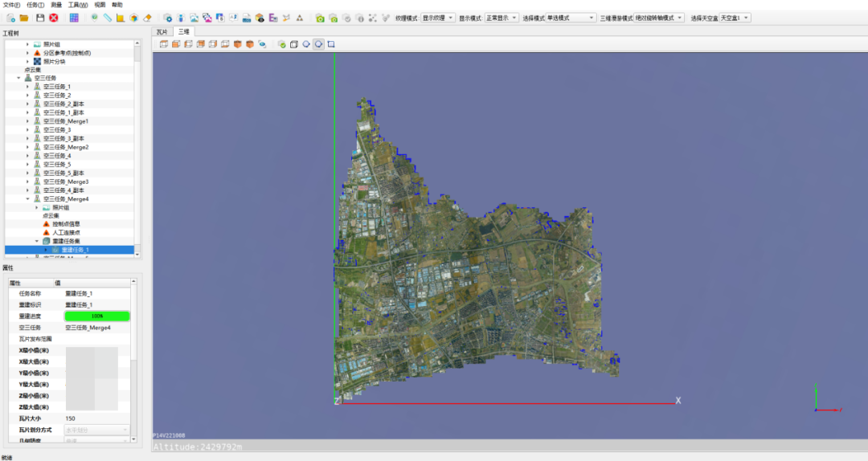Click the eye view icon in 3D toolbar
This screenshot has height=461, width=868.
click(x=262, y=44)
